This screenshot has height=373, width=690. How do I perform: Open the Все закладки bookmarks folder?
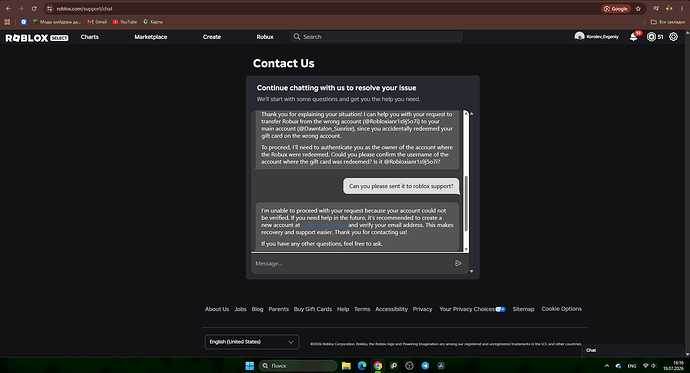(668, 22)
